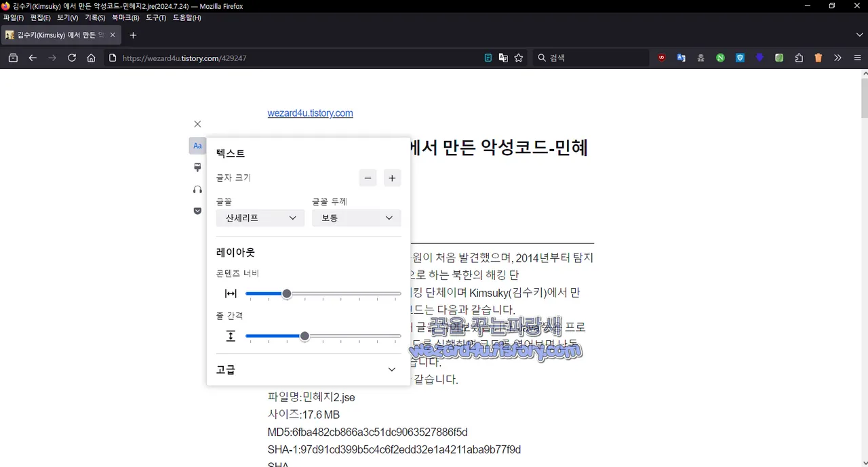Image resolution: width=868 pixels, height=467 pixels.
Task: Select the 김수키(Kimsuky) browser tab
Action: (61, 35)
